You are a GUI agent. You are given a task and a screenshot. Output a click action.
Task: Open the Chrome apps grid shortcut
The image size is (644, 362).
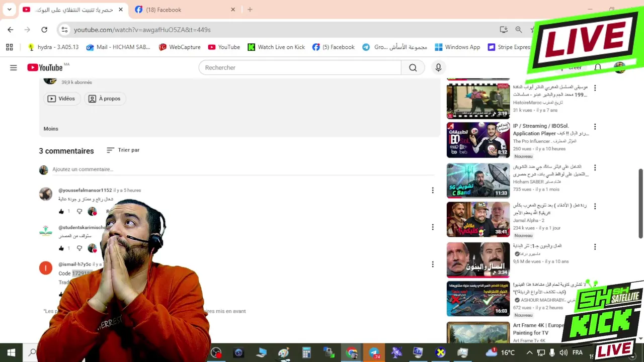click(9, 47)
